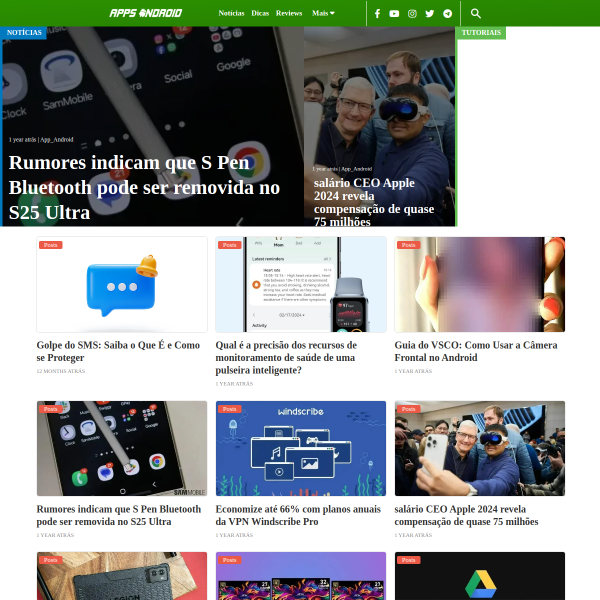This screenshot has height=600, width=600.
Task: Click Posts tag on Golpe do SMS card
Action: (x=51, y=245)
